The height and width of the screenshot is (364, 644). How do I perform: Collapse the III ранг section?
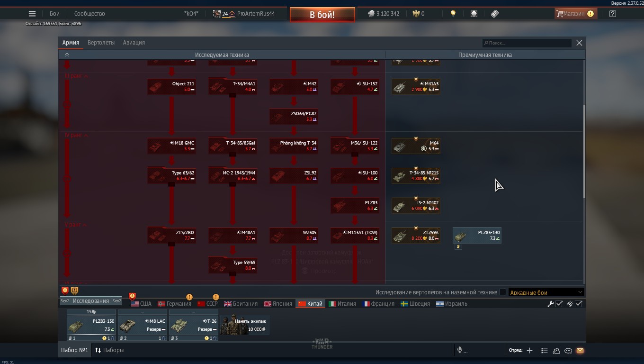pos(76,76)
